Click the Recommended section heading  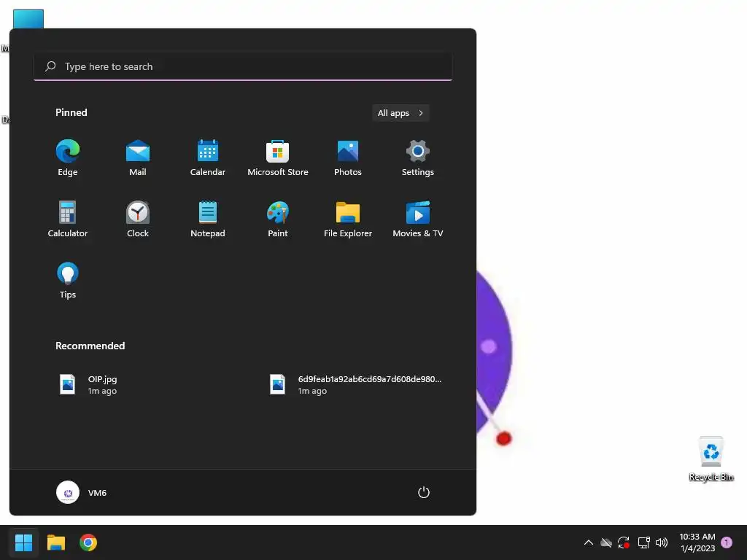(x=90, y=346)
